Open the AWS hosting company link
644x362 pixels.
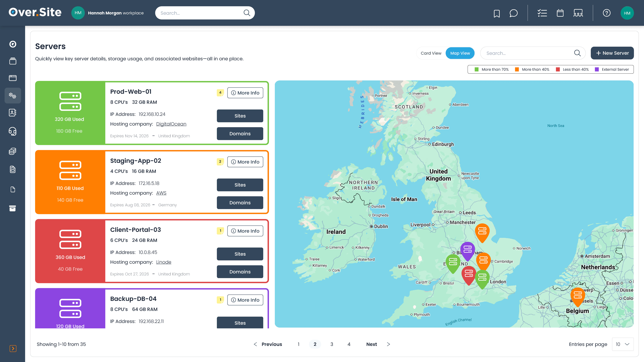pyautogui.click(x=161, y=193)
